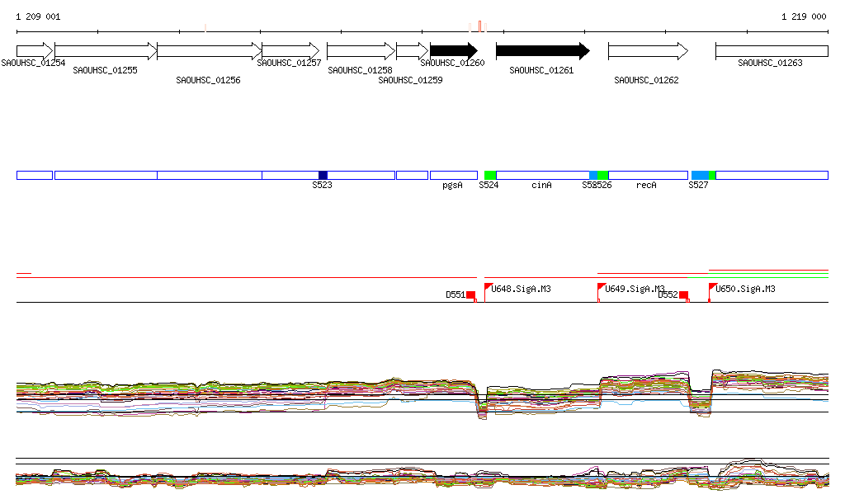Click the light blue S527 segment
This screenshot has width=845, height=504.
tap(700, 175)
